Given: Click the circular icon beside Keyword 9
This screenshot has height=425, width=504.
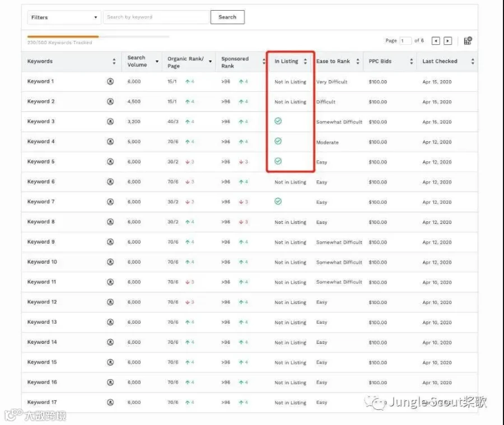Looking at the screenshot, I should (110, 242).
